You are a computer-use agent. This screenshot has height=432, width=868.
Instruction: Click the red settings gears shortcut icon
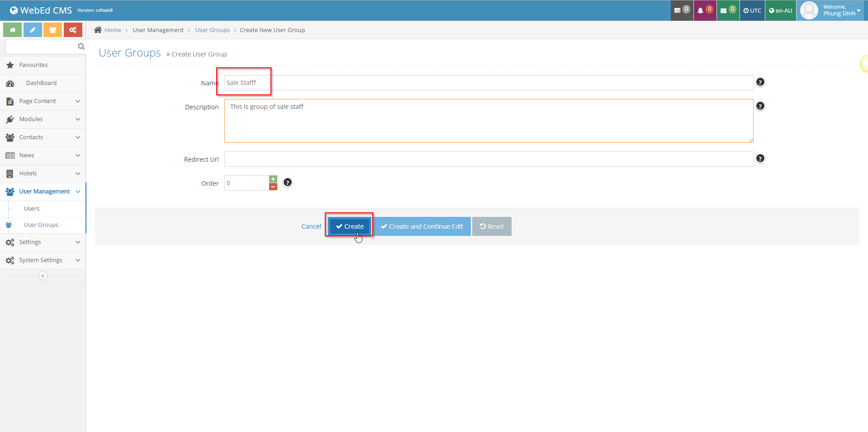pyautogui.click(x=73, y=30)
